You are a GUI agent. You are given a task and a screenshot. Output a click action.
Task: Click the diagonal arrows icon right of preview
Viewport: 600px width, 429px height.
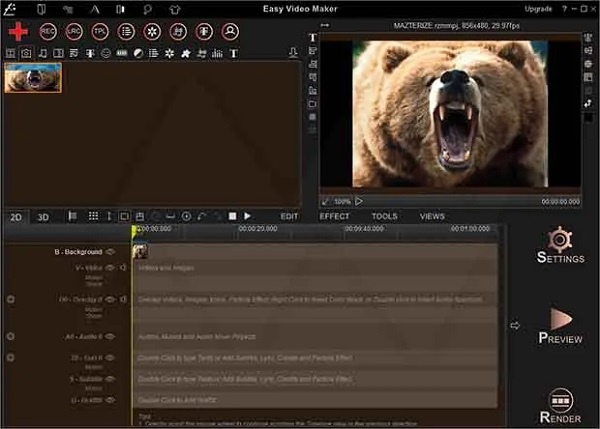point(588,103)
